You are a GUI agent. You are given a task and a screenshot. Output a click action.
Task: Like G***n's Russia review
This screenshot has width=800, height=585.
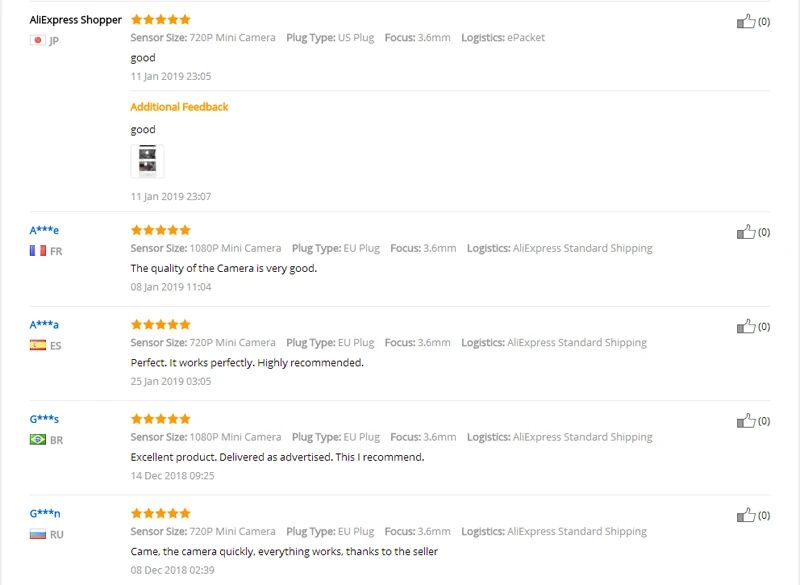745,515
